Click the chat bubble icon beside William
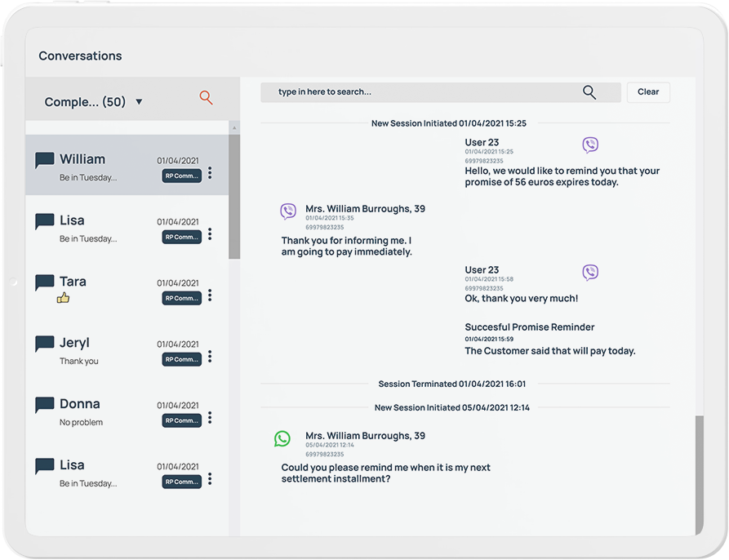 (x=45, y=160)
